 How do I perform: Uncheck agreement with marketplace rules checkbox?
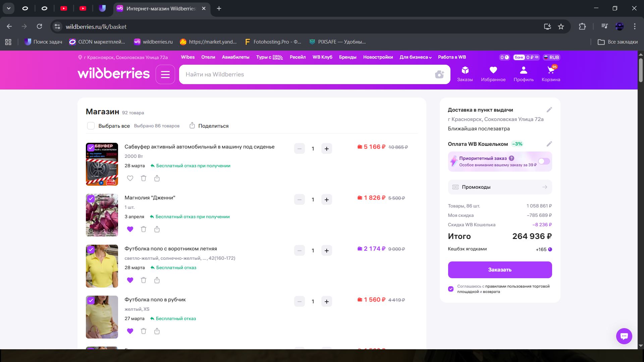pos(451,289)
